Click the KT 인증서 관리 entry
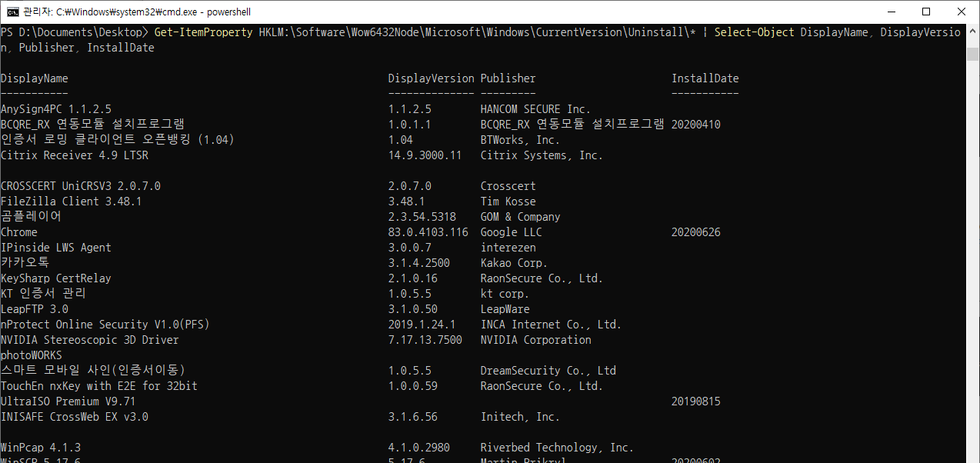Image resolution: width=980 pixels, height=463 pixels. [44, 294]
